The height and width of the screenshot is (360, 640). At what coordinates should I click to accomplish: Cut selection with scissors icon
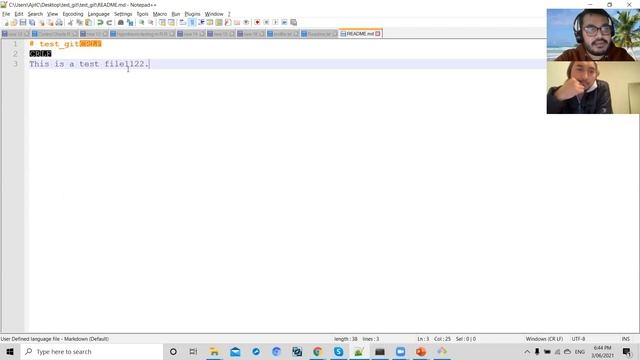[x=70, y=22]
